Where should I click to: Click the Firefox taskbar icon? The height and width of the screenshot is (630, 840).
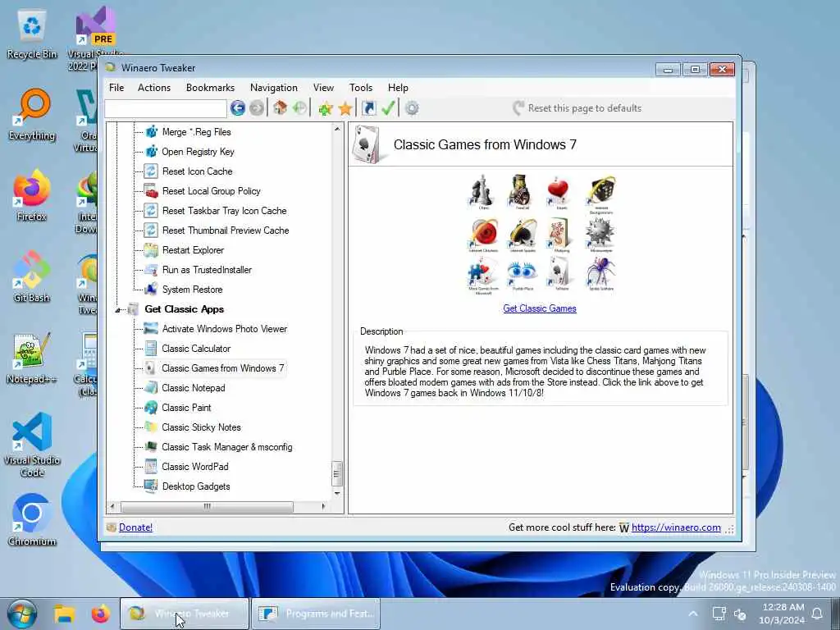point(100,614)
